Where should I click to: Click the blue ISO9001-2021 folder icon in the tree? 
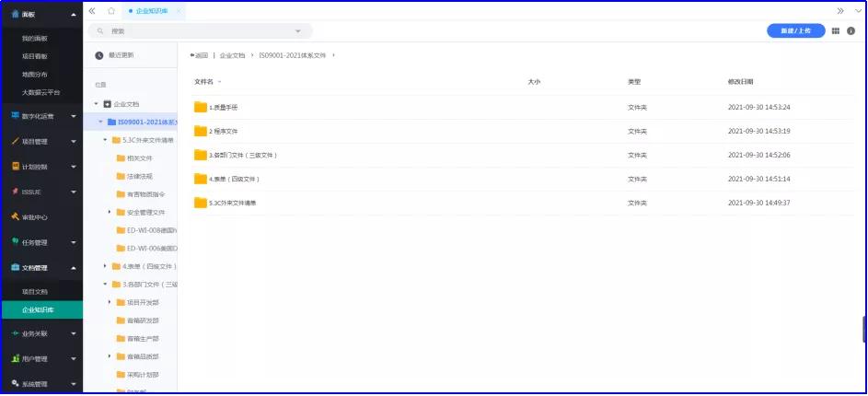[111, 122]
